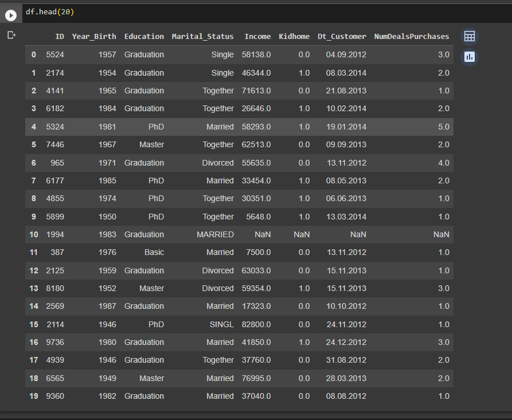This screenshot has width=512, height=420.
Task: Convert dataframe to interactive table icon
Action: (x=469, y=36)
